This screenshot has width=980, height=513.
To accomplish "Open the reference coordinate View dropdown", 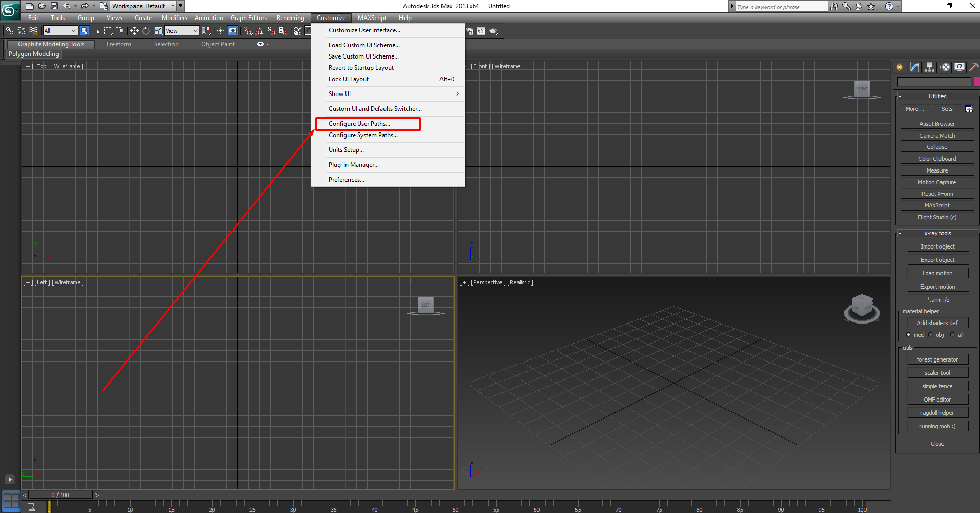I will pos(182,31).
